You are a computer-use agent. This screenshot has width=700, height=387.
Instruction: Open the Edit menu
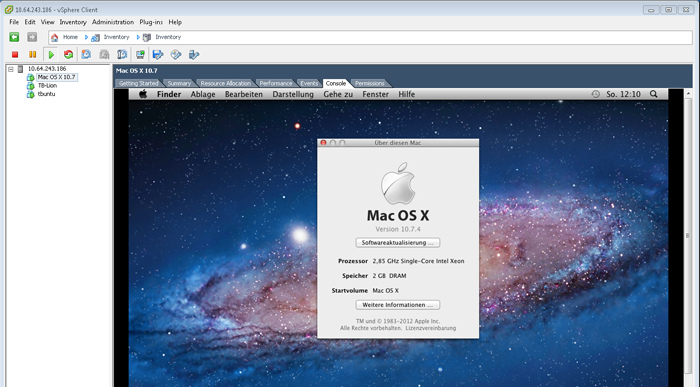click(30, 22)
